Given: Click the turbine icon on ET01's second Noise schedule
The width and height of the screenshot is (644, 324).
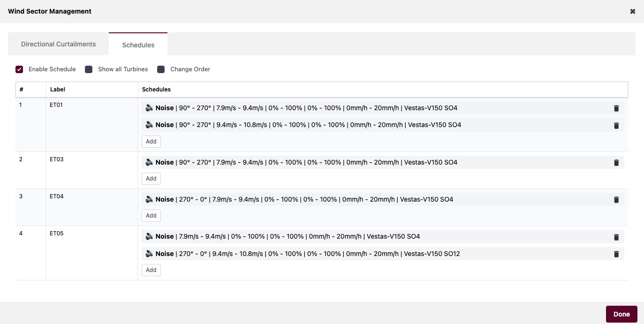Looking at the screenshot, I should (x=149, y=125).
